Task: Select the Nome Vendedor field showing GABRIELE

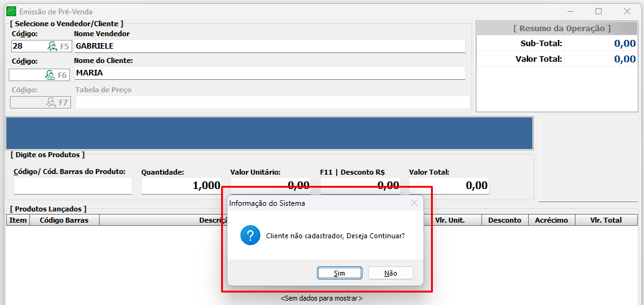Action: coord(269,46)
